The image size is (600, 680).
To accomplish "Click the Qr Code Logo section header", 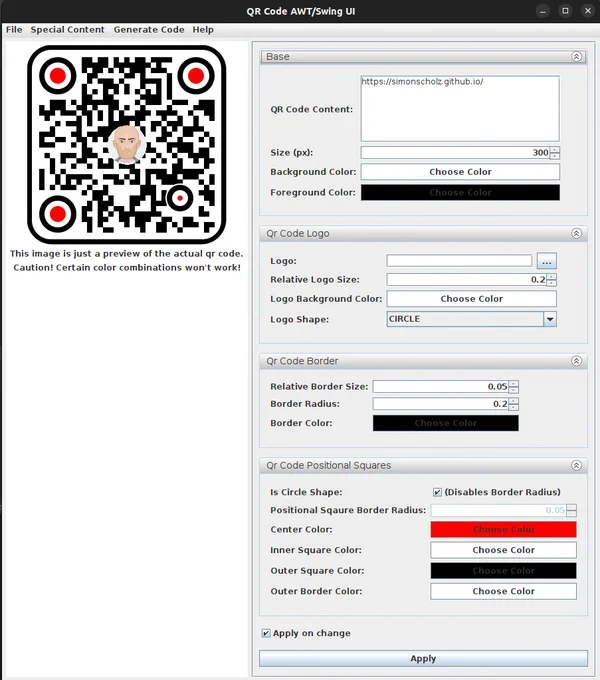I will pos(423,233).
